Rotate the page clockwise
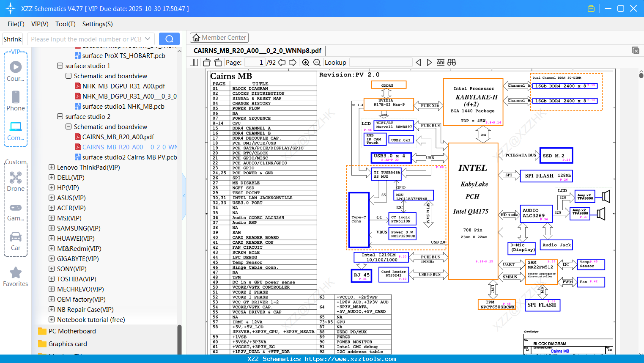644x363 pixels. tap(218, 63)
